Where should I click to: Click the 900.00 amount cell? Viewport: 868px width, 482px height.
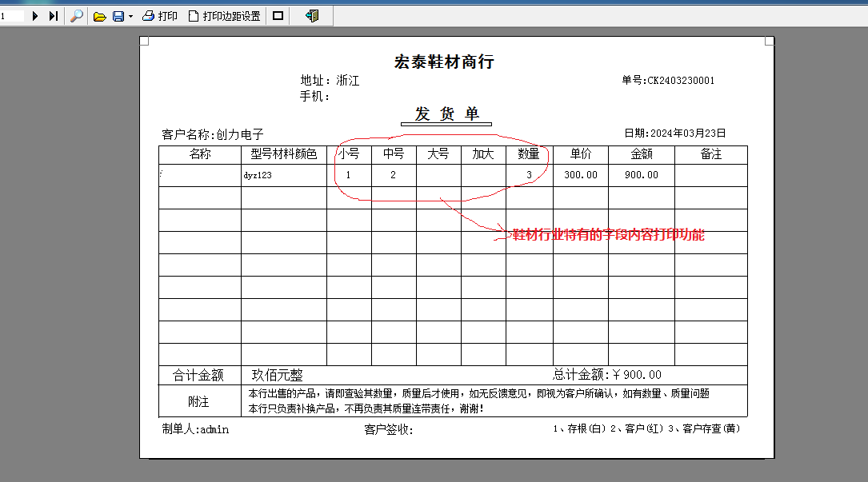pyautogui.click(x=641, y=175)
